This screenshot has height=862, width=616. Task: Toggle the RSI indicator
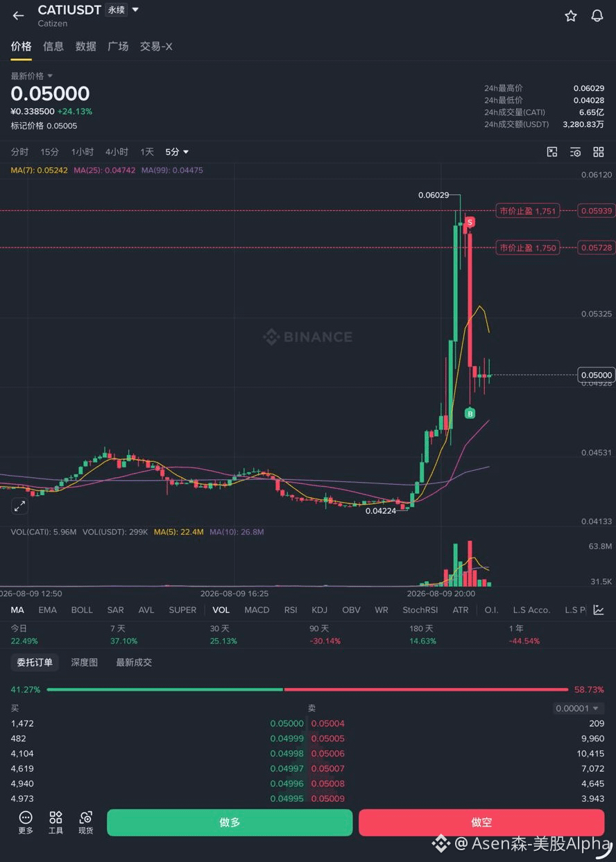click(x=291, y=610)
